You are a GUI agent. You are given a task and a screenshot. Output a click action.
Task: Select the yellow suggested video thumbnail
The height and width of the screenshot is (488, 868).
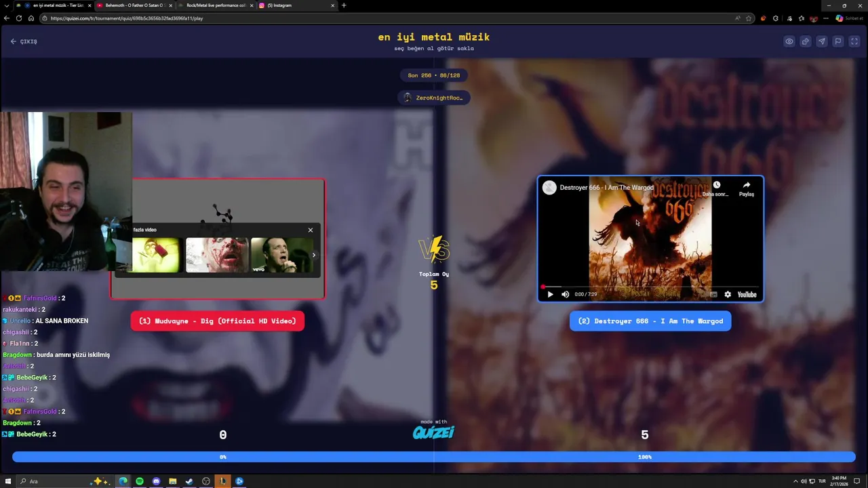pos(156,255)
